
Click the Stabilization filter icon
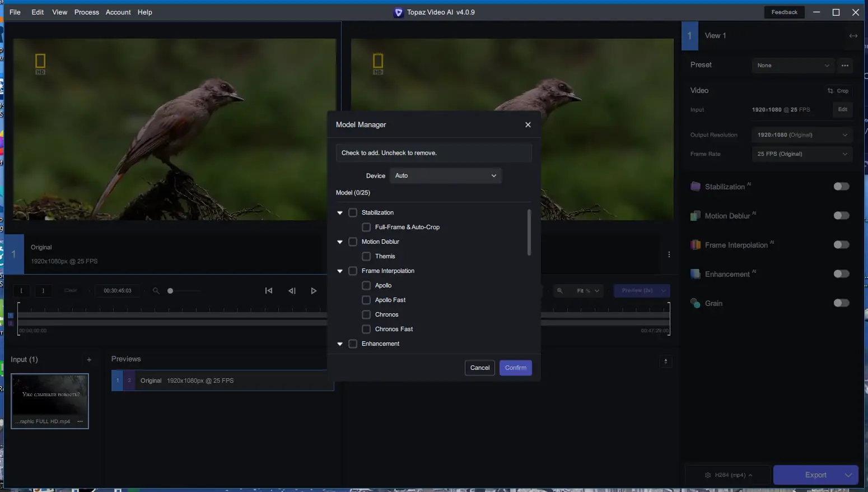point(696,187)
